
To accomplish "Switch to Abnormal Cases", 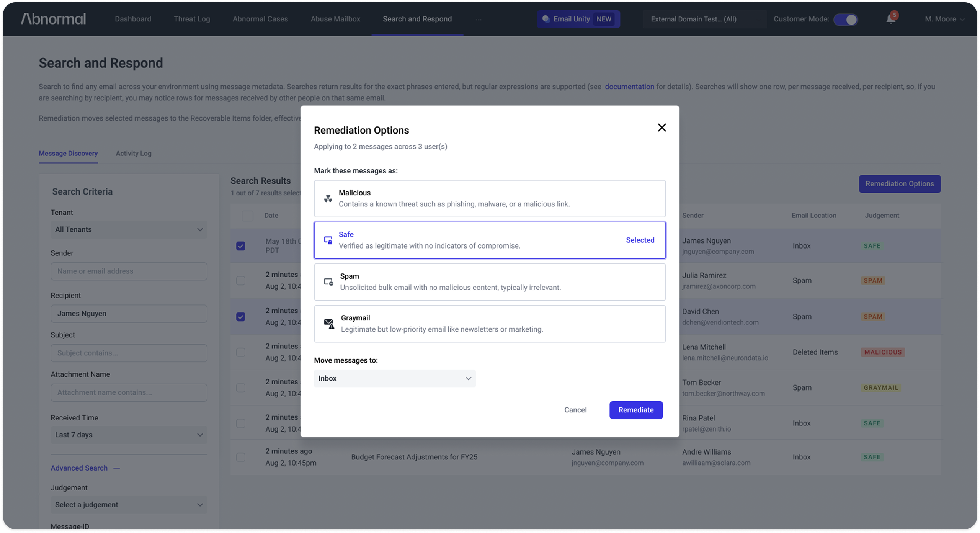I will click(260, 19).
